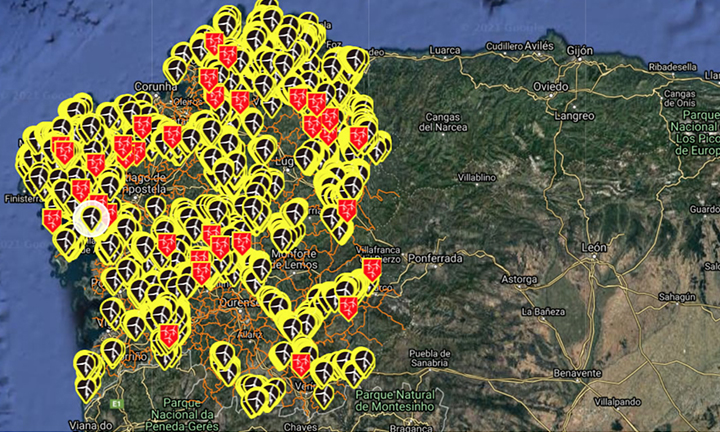Click the E1 road shield icon

coord(115,403)
